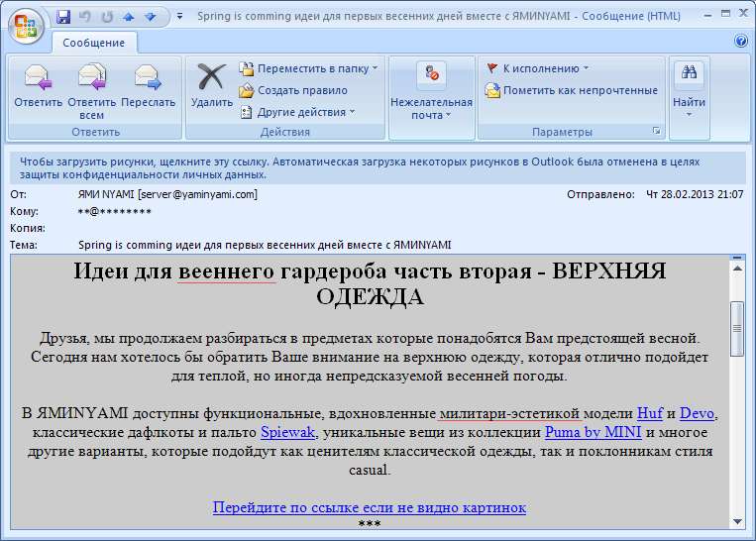The image size is (756, 541).
Task: Click the recipient address in Кому field
Action: pos(115,211)
